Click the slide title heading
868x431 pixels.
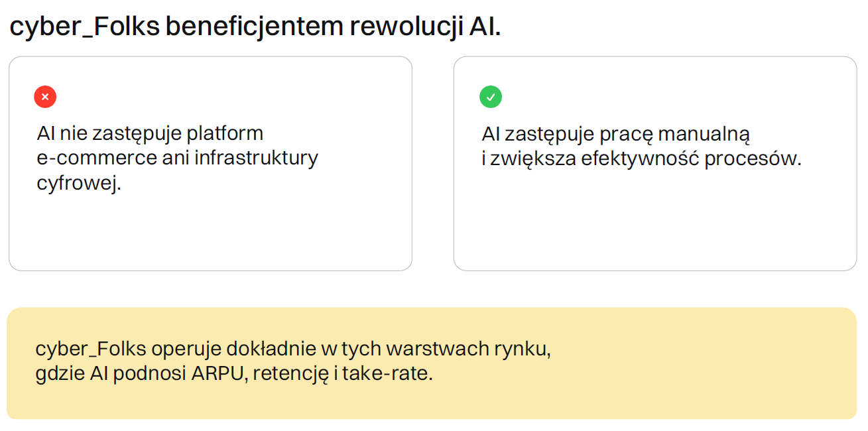click(255, 27)
